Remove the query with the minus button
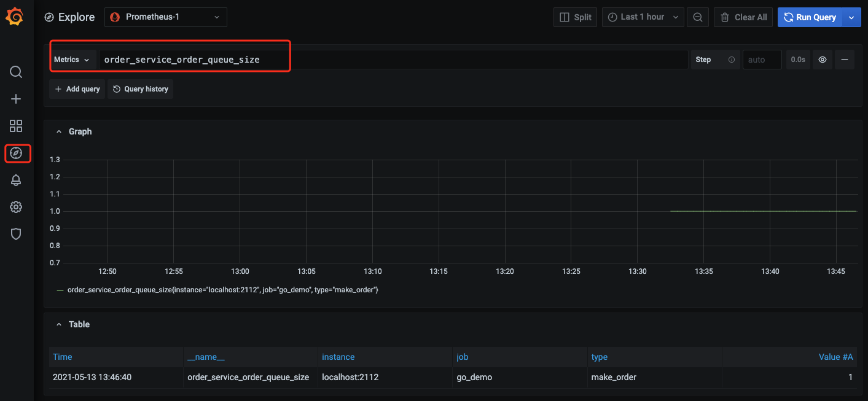 [845, 60]
